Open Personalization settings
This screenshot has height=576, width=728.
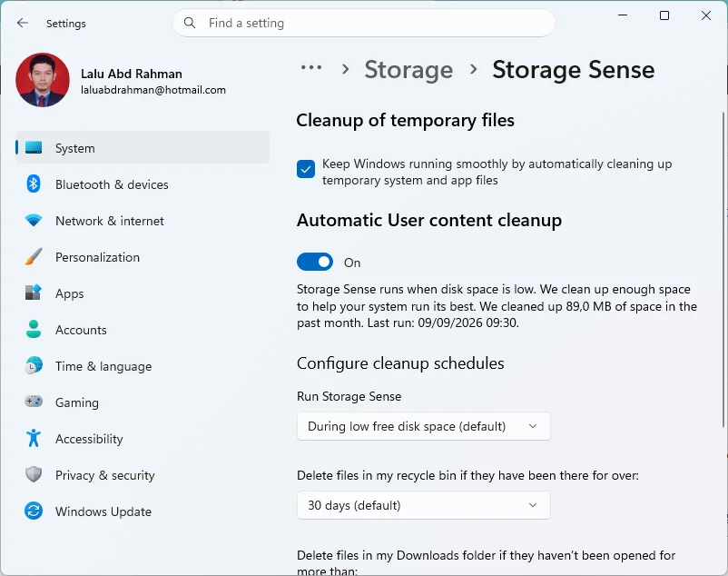pyautogui.click(x=143, y=257)
